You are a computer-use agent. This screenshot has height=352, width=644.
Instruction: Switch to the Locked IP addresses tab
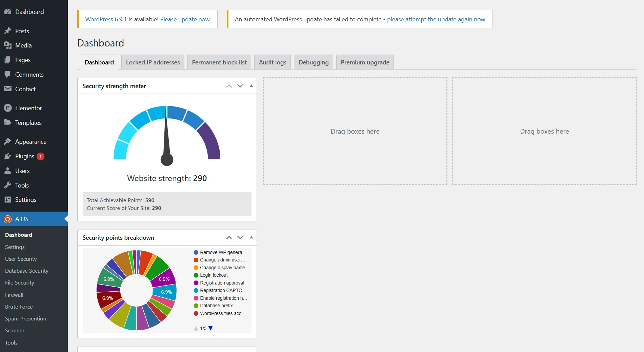(153, 62)
